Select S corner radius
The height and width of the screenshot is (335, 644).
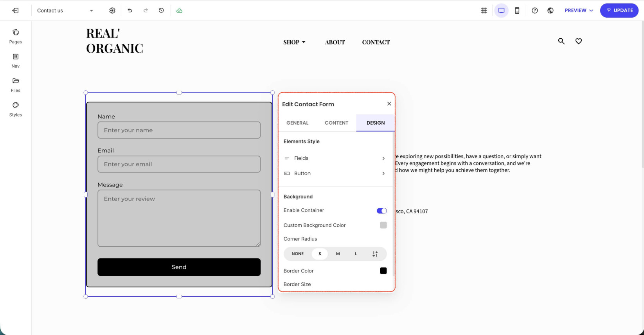click(x=320, y=254)
